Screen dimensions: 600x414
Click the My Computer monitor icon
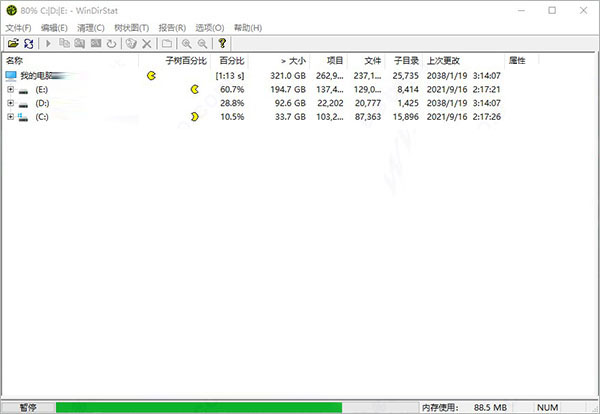point(11,76)
